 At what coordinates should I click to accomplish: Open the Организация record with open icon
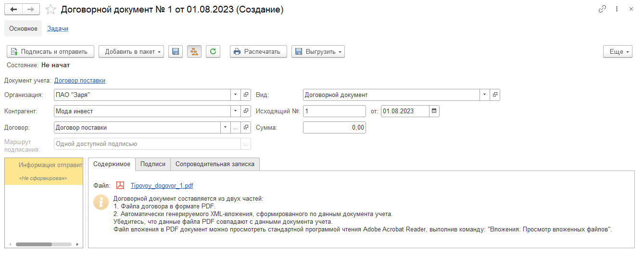246,95
